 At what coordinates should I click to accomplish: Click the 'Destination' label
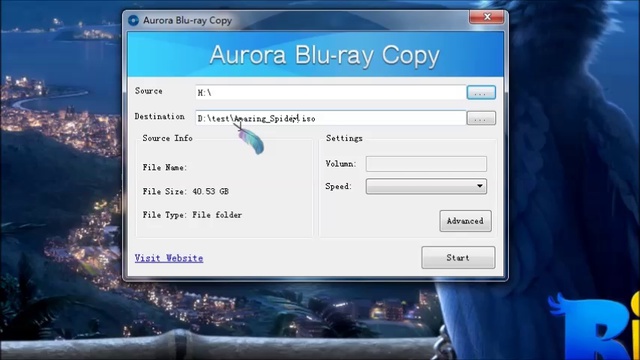(160, 116)
